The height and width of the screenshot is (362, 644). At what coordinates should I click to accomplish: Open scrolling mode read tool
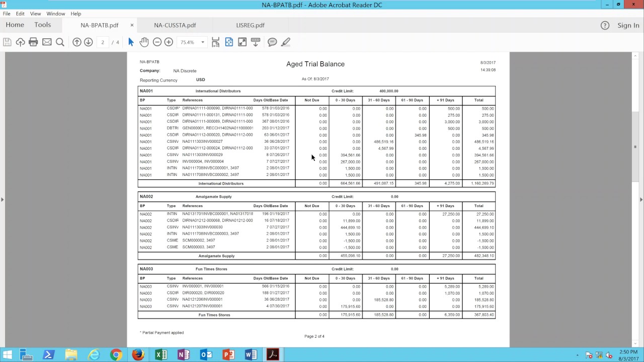point(255,42)
